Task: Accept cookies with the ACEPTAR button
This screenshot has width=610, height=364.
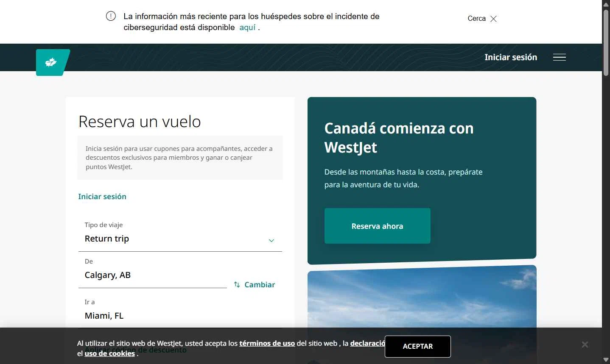Action: (417, 346)
